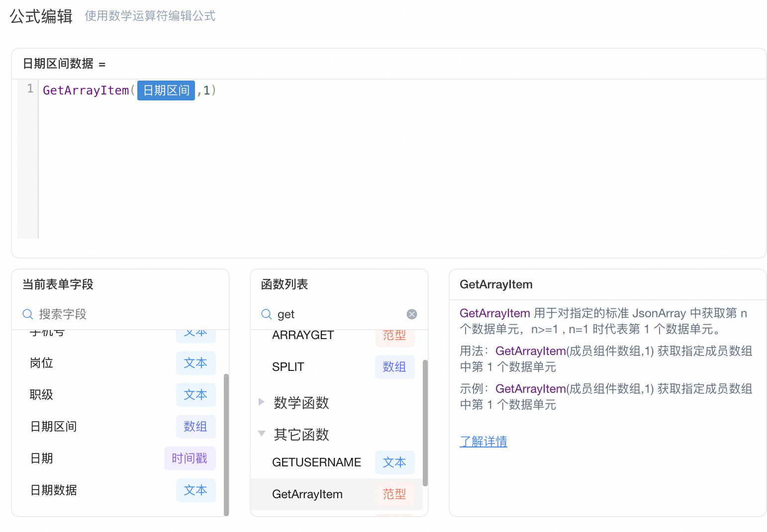Click the magnifier icon in function search box

[x=267, y=314]
